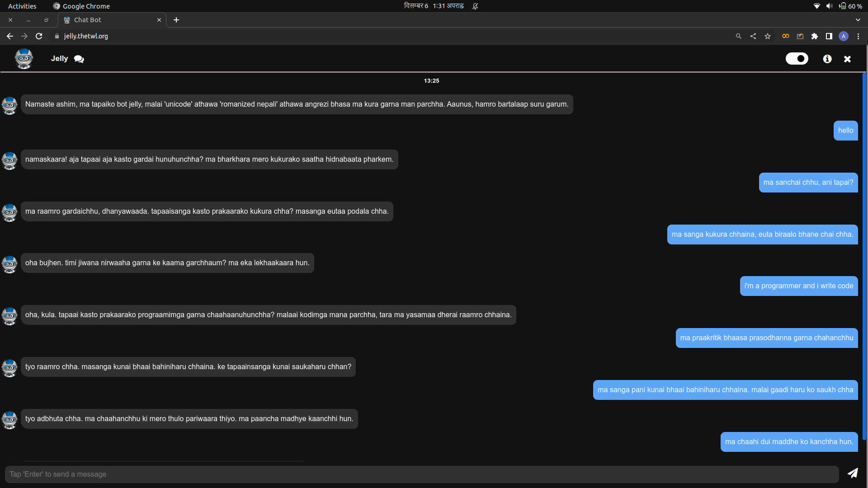
Task: Expand the browser window options chevron
Action: coord(858,20)
